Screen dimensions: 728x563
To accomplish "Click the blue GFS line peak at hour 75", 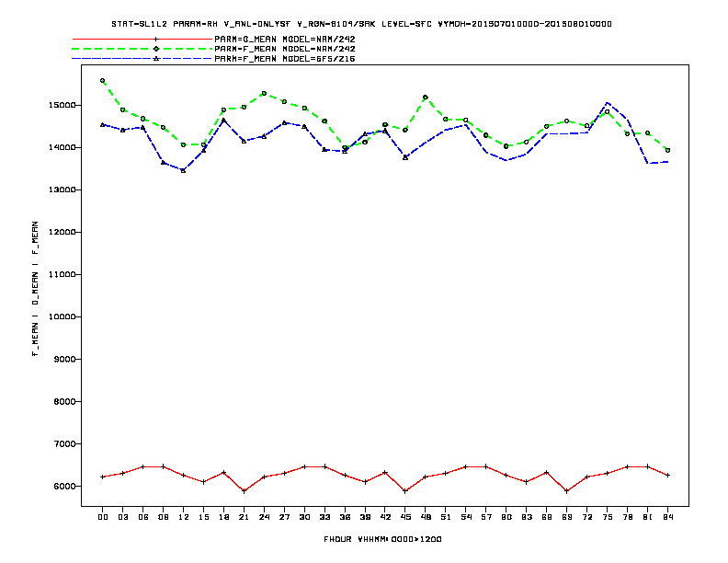I will (608, 103).
